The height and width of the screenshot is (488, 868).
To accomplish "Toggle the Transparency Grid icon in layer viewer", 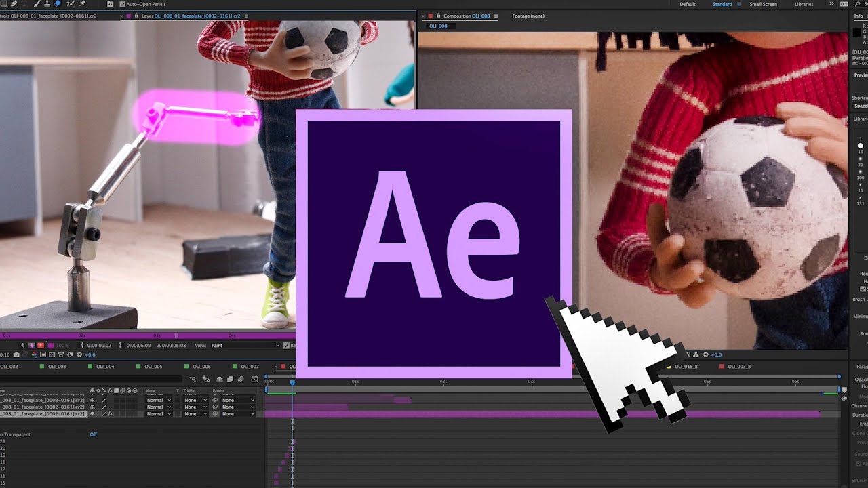I will pos(52,354).
